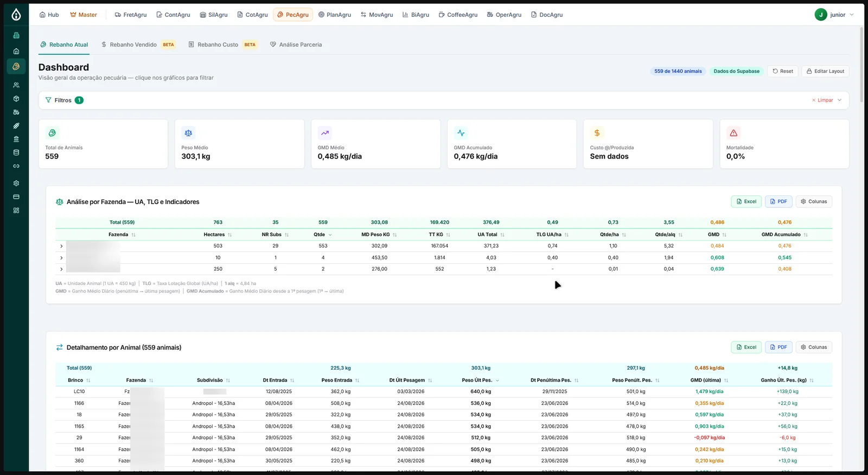The image size is (868, 475).
Task: Open the home icon in sidebar
Action: pyautogui.click(x=16, y=51)
